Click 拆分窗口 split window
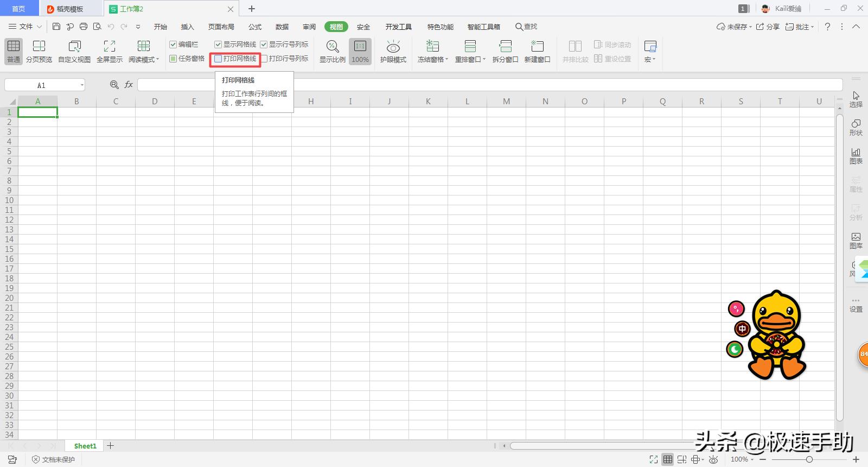This screenshot has height=467, width=868. pyautogui.click(x=506, y=52)
